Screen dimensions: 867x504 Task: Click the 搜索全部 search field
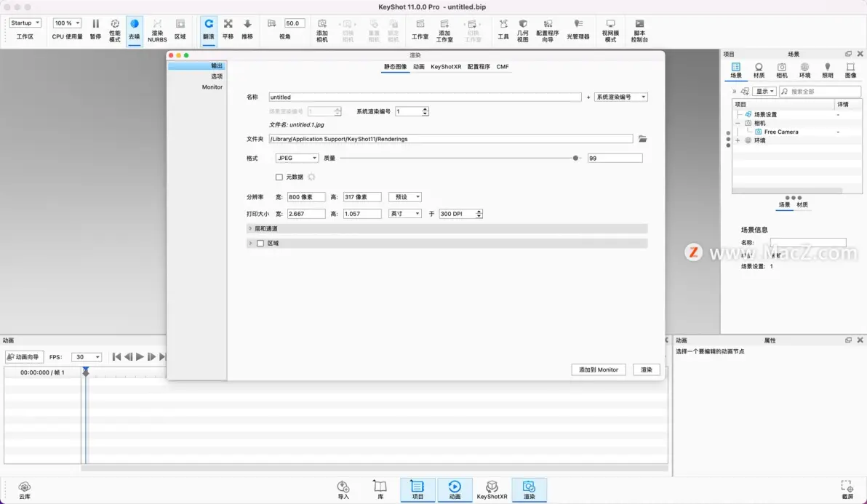point(820,91)
